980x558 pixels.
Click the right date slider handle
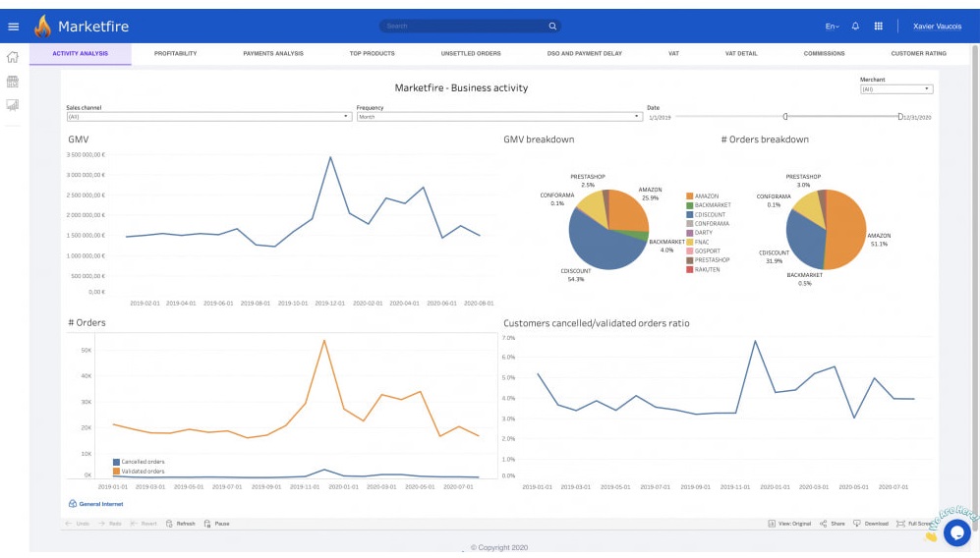900,116
